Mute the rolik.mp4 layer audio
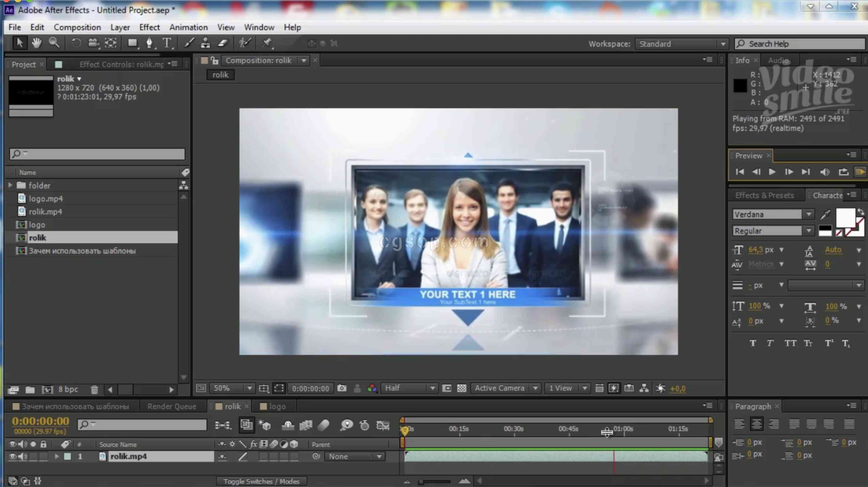868x487 pixels. click(x=23, y=456)
